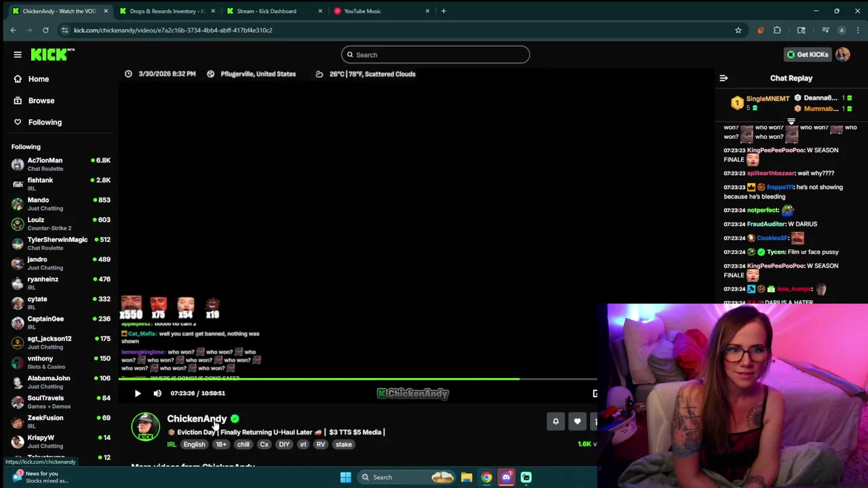
Task: Expand the chat leaderboard drag handle
Action: click(791, 122)
